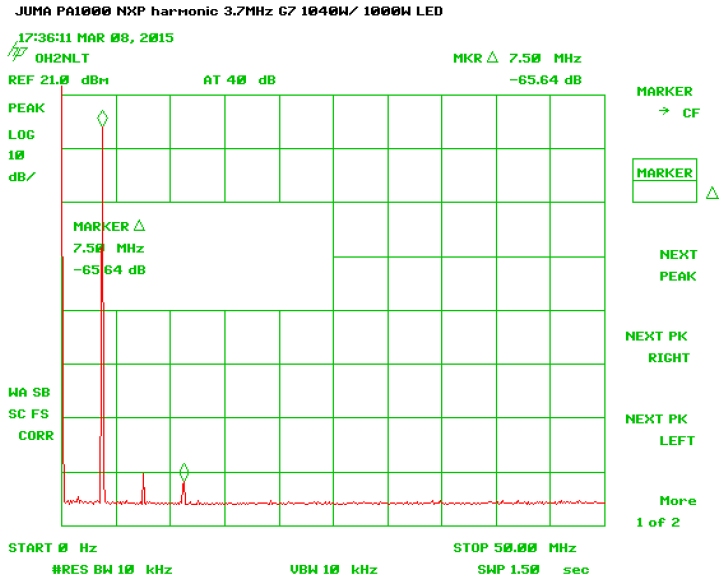This screenshot has height=584, width=723.
Task: Click the SWP 1.50 sec sweep time
Action: pos(533,569)
